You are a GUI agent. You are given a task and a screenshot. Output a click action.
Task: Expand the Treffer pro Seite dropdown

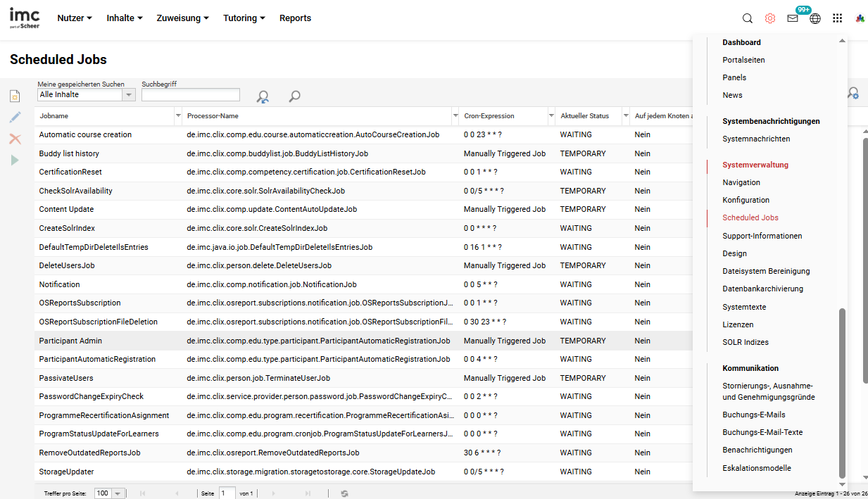pyautogui.click(x=117, y=493)
